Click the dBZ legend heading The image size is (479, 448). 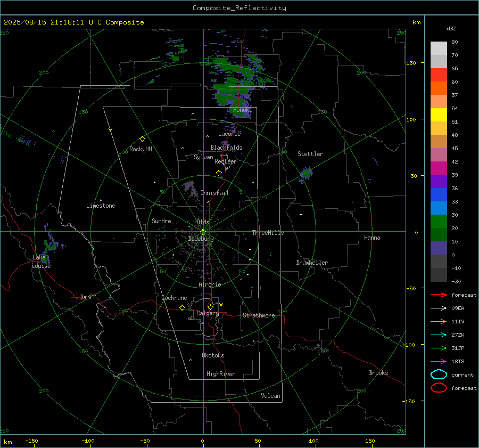click(x=451, y=29)
